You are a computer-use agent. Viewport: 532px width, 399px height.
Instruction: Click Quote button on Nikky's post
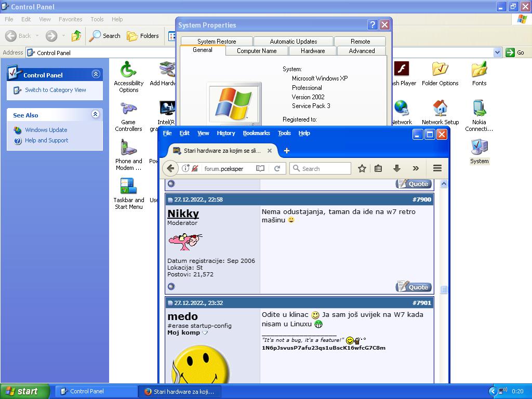[x=414, y=287]
